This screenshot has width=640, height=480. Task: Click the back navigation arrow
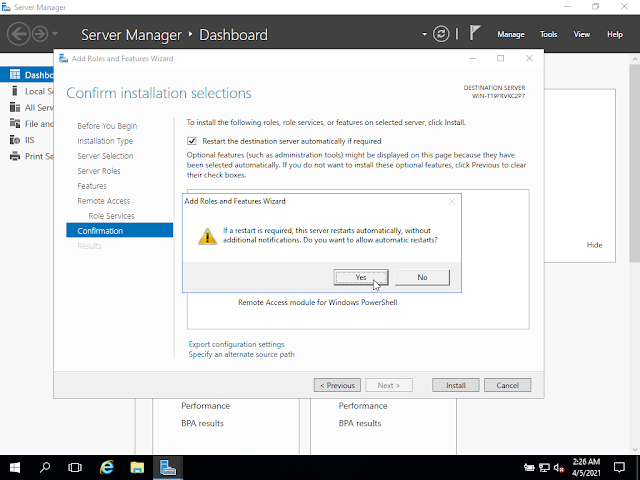point(18,34)
